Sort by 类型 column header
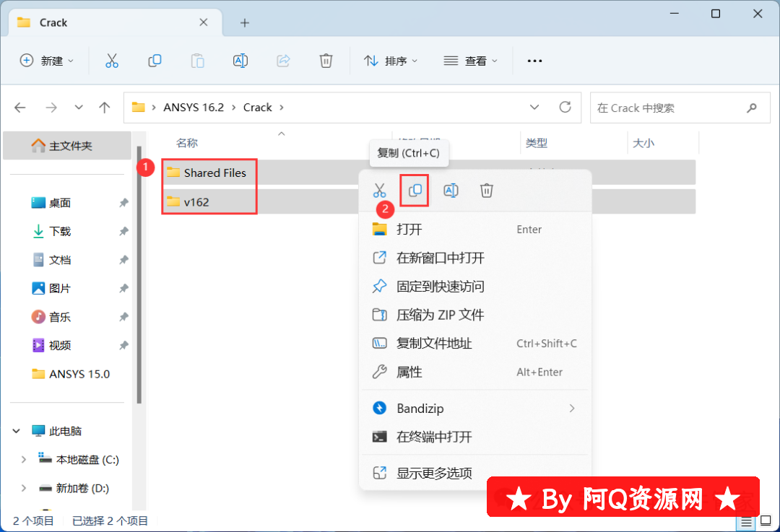Image resolution: width=780 pixels, height=532 pixels. [x=537, y=143]
